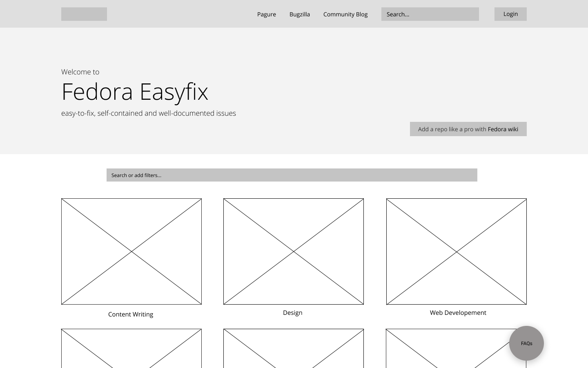Image resolution: width=588 pixels, height=368 pixels.
Task: Open the Content Writing category label
Action: 131,314
